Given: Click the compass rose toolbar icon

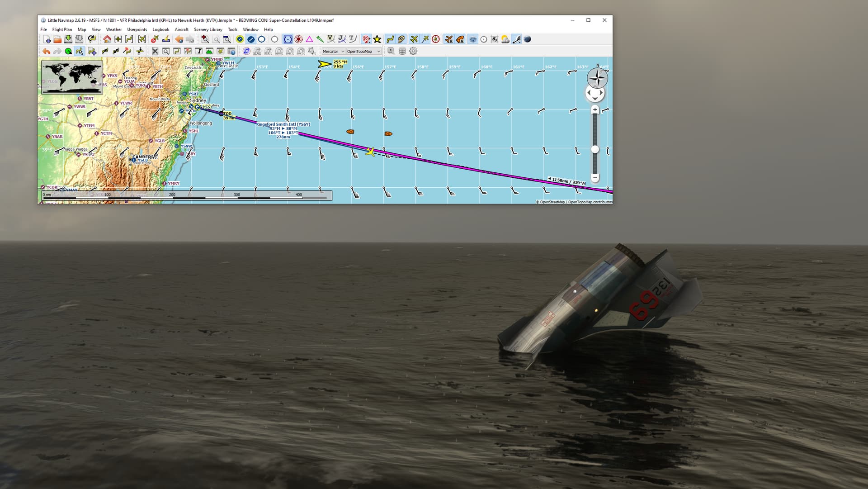Looking at the screenshot, I should click(436, 39).
